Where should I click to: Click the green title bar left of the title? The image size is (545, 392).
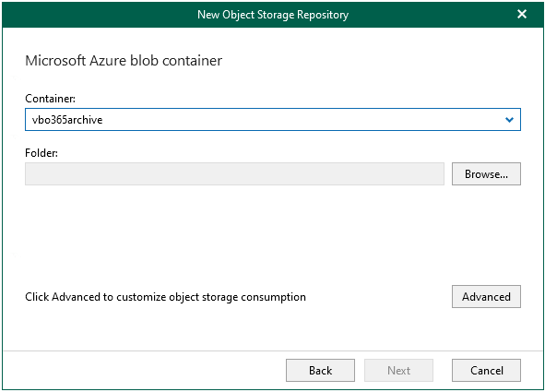pyautogui.click(x=98, y=15)
